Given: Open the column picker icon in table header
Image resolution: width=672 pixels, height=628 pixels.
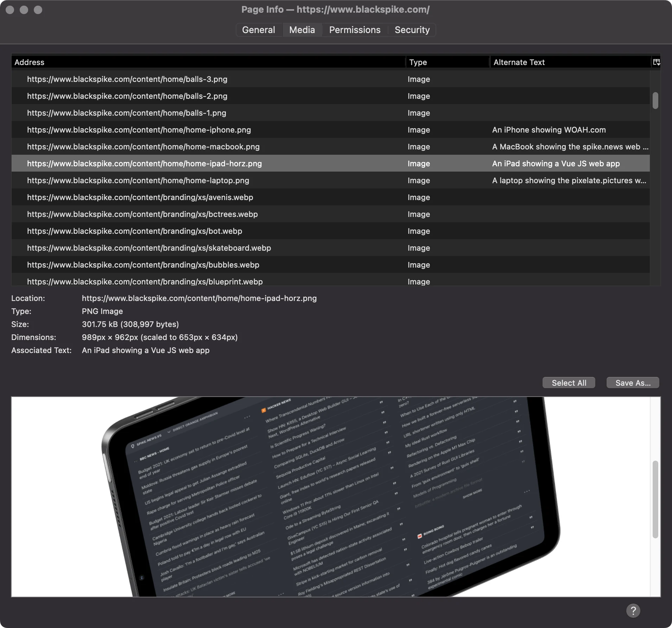Looking at the screenshot, I should 656,62.
